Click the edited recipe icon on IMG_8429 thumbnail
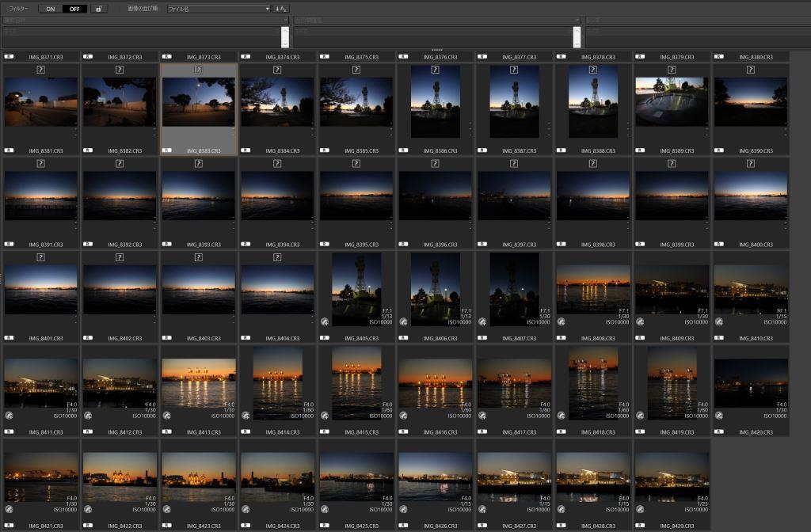This screenshot has width=811, height=532. pos(639,509)
